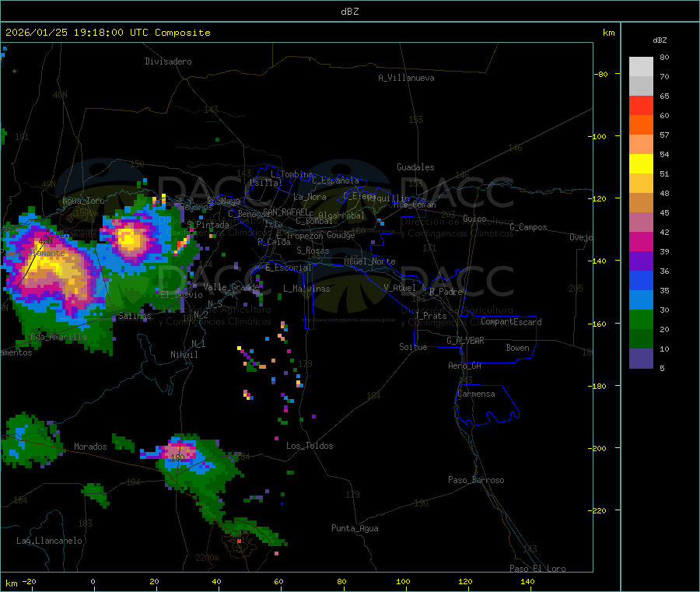
Task: Select the L_Malvinas label
Action: (x=306, y=289)
